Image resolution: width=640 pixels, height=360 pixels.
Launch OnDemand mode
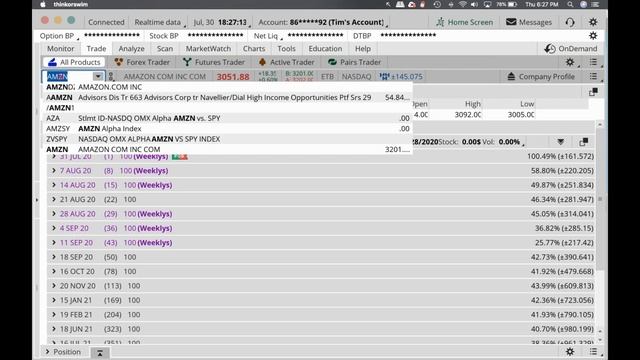pos(571,49)
